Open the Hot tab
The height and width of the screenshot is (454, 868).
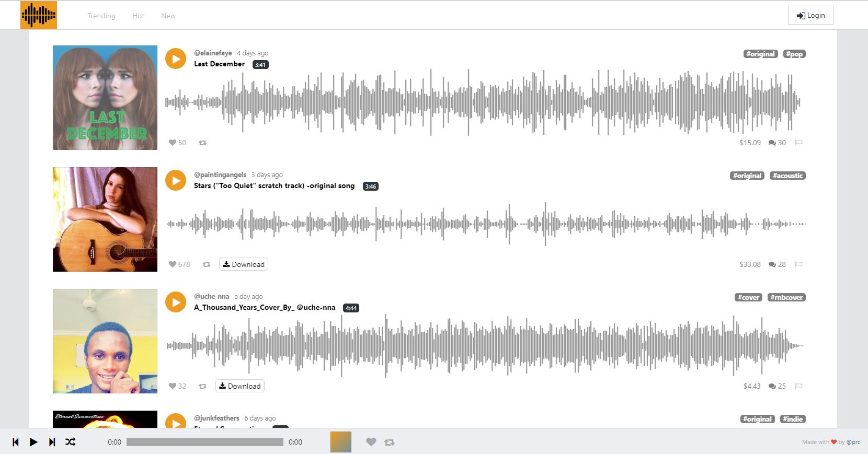(x=138, y=16)
